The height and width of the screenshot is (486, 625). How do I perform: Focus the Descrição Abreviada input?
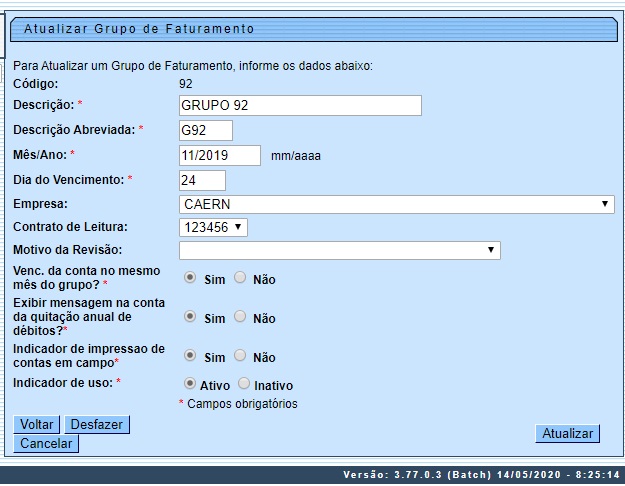coord(205,130)
